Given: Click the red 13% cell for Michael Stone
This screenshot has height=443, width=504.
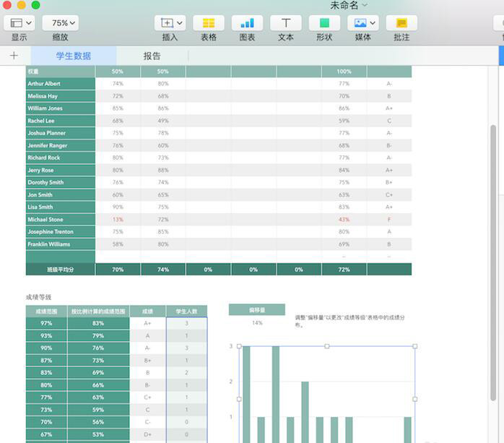Looking at the screenshot, I should tap(118, 220).
